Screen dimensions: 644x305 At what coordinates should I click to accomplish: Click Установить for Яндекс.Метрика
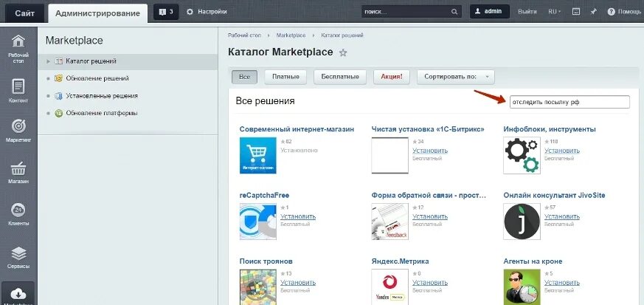point(430,282)
